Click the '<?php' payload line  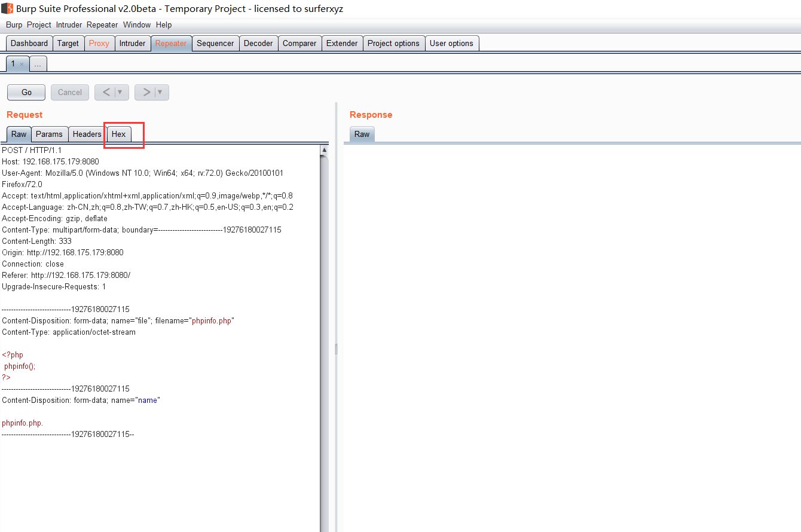click(13, 355)
